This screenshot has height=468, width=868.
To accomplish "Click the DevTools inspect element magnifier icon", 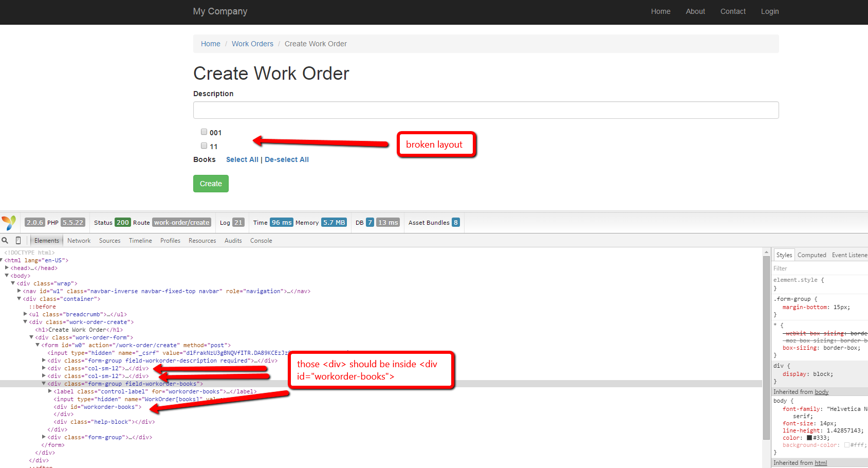I will tap(5, 240).
